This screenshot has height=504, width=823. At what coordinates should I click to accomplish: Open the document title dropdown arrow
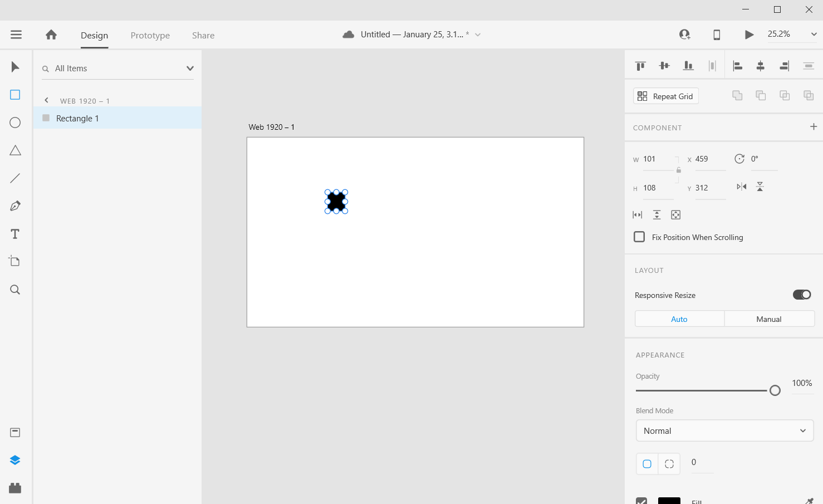[478, 35]
